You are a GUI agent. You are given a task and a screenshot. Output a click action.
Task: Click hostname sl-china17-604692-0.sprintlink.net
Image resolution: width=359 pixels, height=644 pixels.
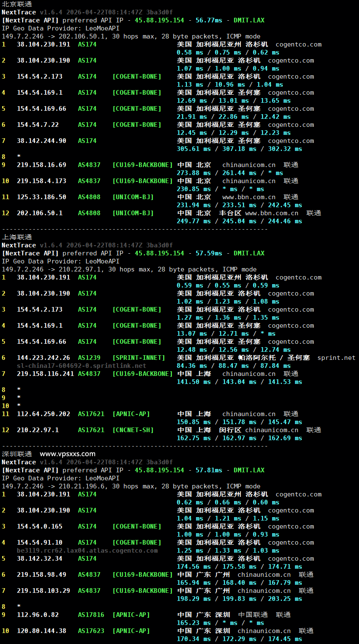(82, 366)
